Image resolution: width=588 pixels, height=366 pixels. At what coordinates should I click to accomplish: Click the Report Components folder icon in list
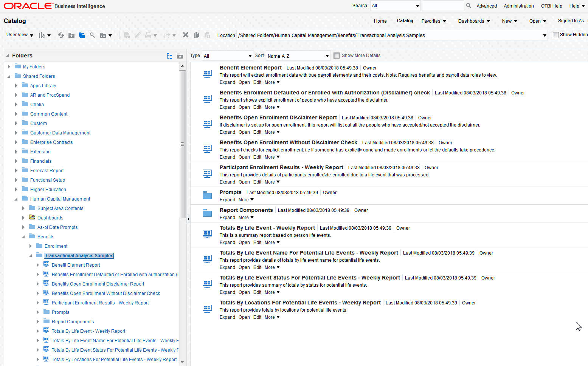click(207, 213)
